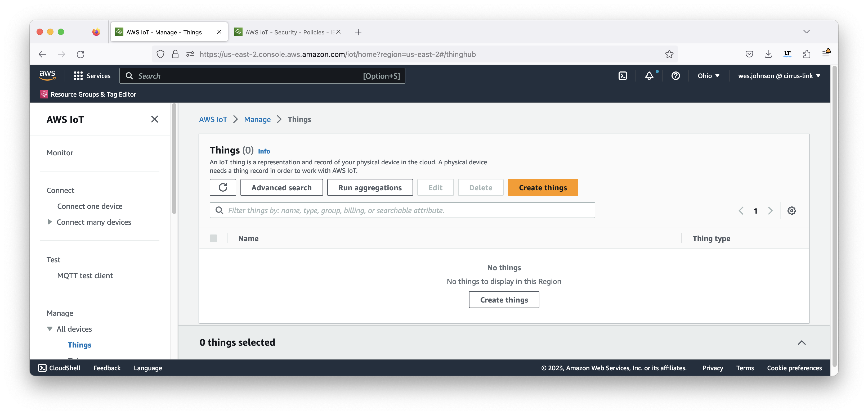
Task: Open the Things Info link
Action: coord(264,151)
